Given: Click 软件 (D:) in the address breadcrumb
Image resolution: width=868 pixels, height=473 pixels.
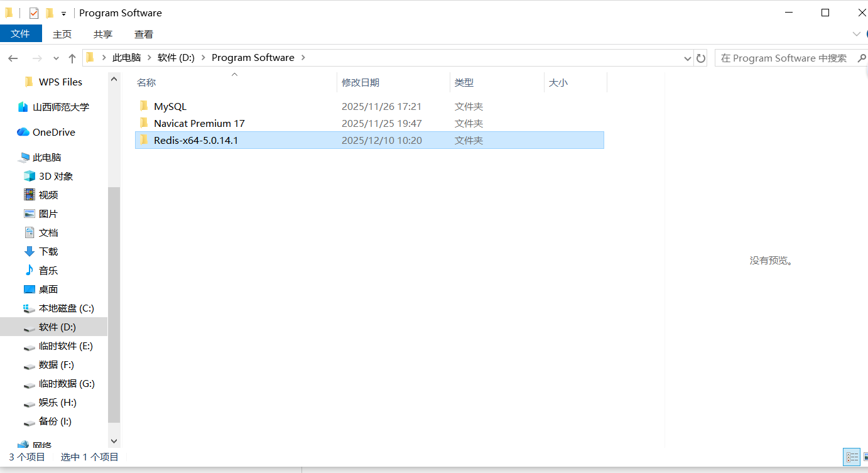Looking at the screenshot, I should [x=176, y=57].
